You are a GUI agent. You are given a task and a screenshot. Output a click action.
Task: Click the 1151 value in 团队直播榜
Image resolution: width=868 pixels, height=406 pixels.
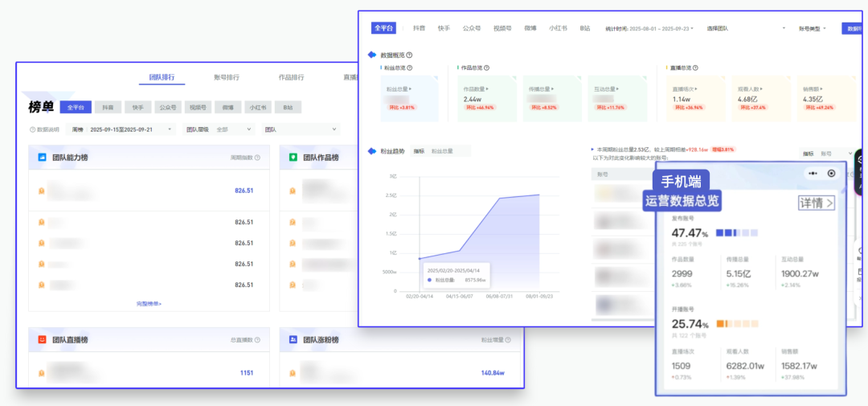pos(247,373)
